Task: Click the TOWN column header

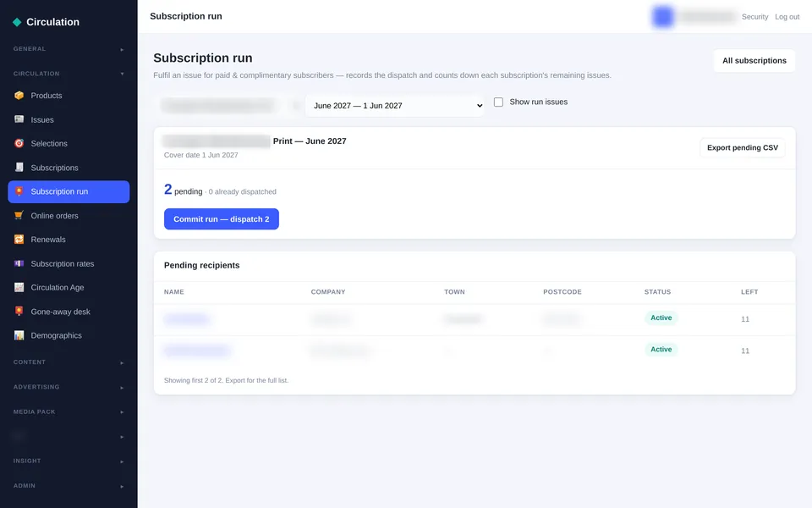Action: pos(454,292)
